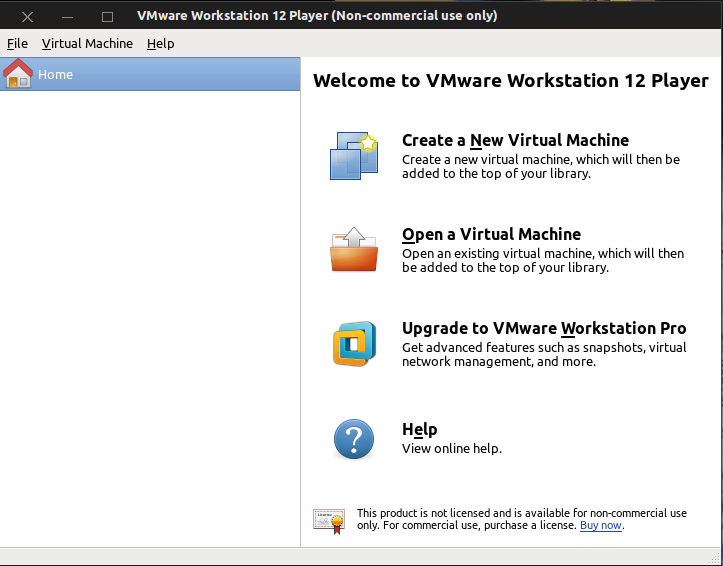Open the Virtual Machine menu

[87, 43]
